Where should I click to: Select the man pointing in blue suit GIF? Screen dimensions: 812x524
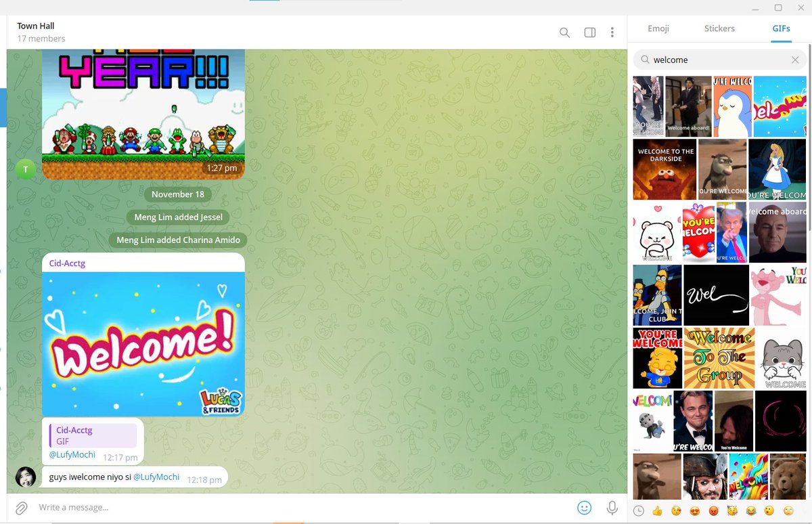[x=732, y=232]
